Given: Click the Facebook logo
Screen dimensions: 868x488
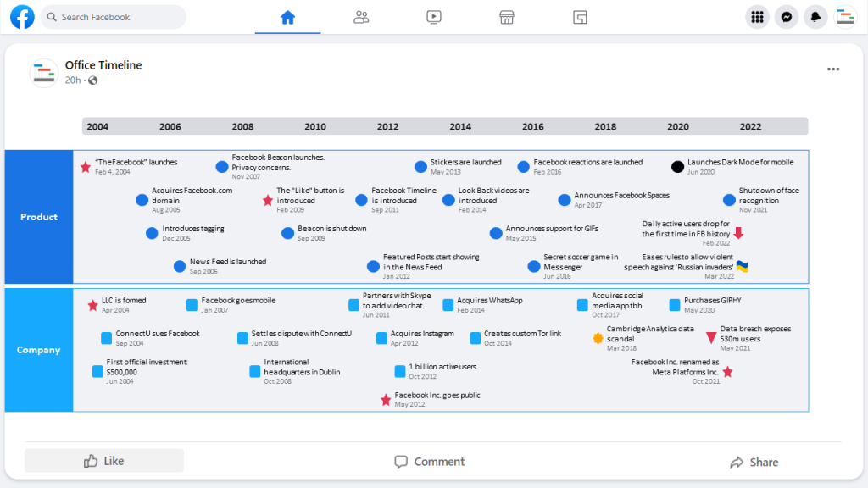Looking at the screenshot, I should pyautogui.click(x=21, y=17).
